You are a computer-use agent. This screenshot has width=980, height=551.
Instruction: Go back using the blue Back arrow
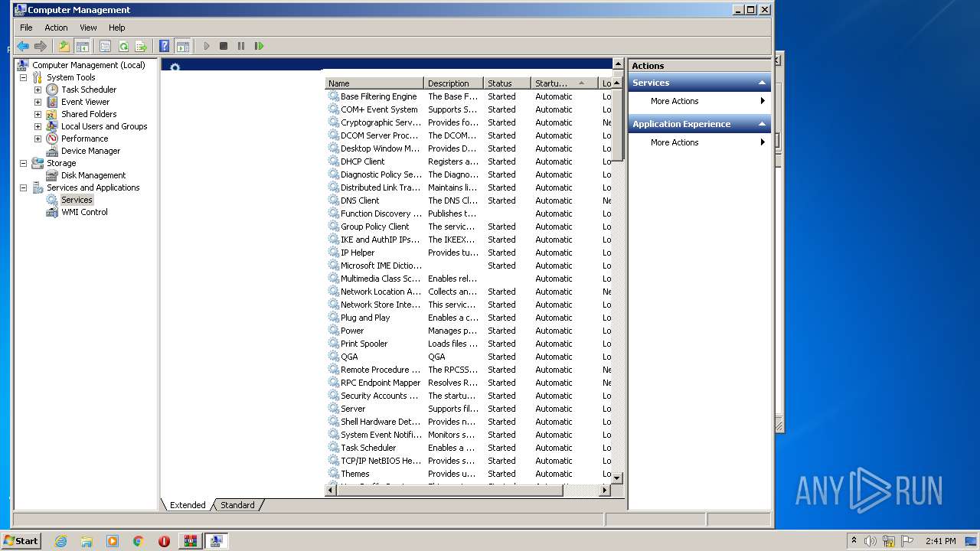click(23, 46)
